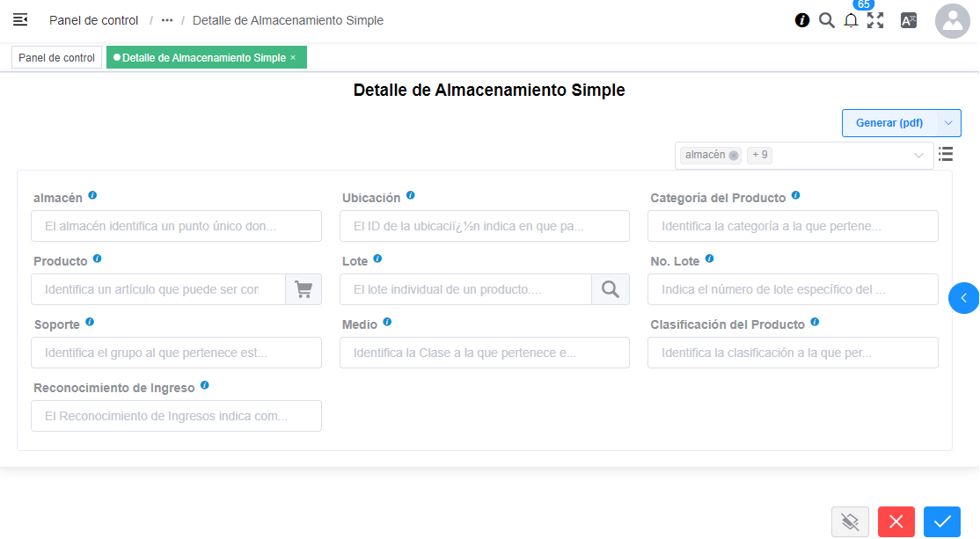Confirm the form with the blue checkmark button
Viewport: 980px width, 539px height.
(x=941, y=521)
